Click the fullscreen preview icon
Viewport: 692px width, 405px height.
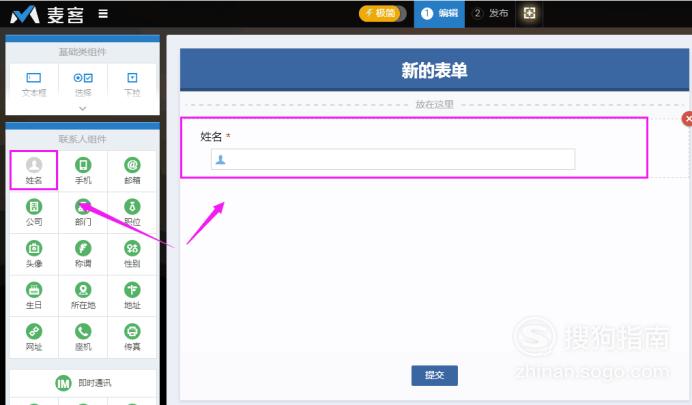pos(529,13)
